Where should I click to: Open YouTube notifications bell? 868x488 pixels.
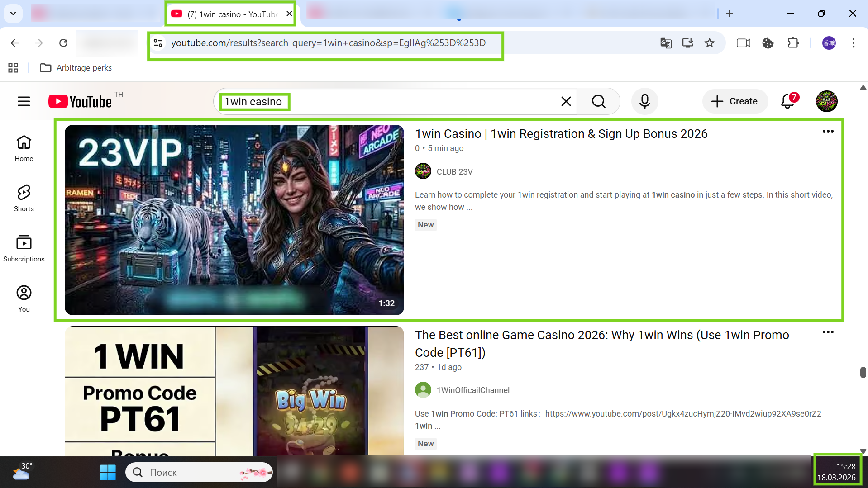pyautogui.click(x=788, y=101)
